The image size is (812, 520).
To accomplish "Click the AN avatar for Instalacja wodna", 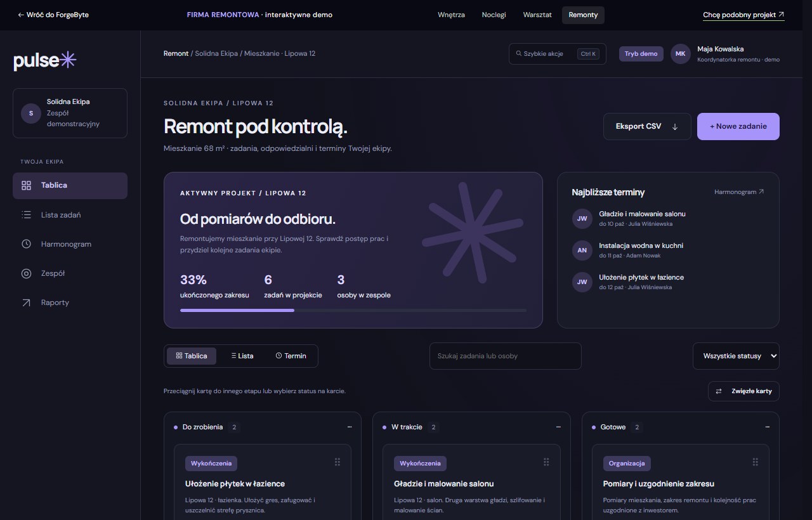I will [x=582, y=250].
